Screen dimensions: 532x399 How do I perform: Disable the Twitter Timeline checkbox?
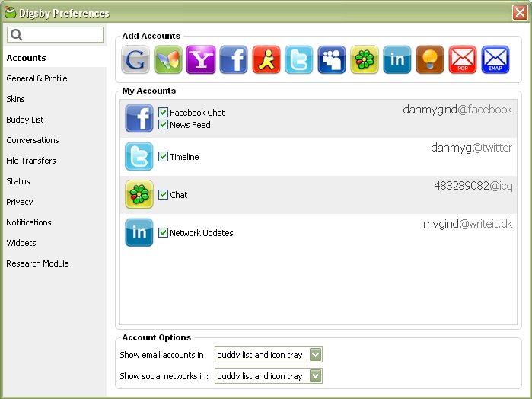pyautogui.click(x=163, y=157)
